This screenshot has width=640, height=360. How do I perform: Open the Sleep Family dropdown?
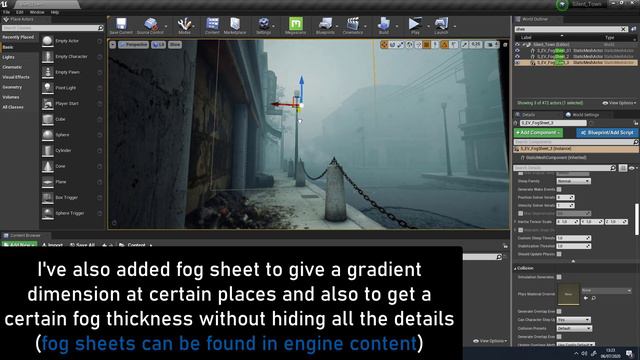573,181
